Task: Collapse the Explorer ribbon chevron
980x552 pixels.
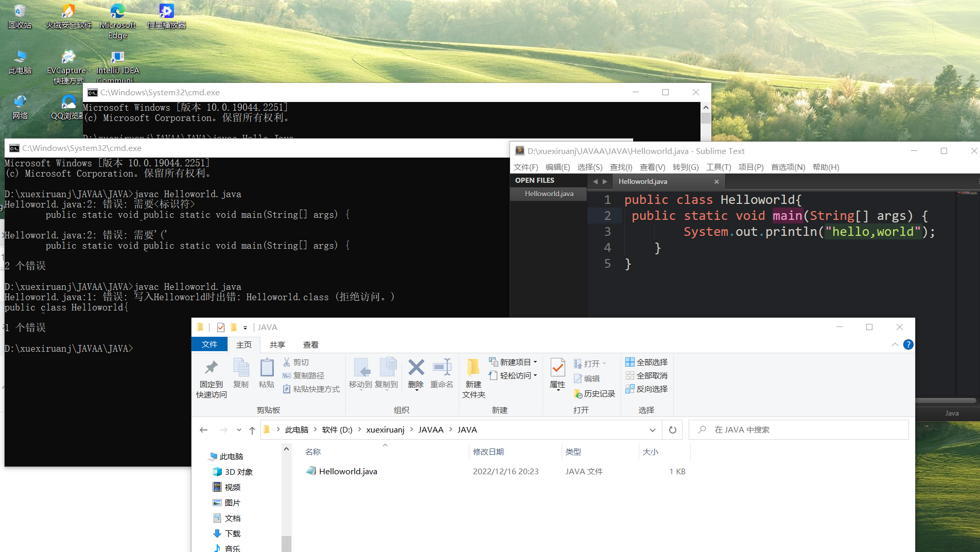Action: pyautogui.click(x=895, y=344)
